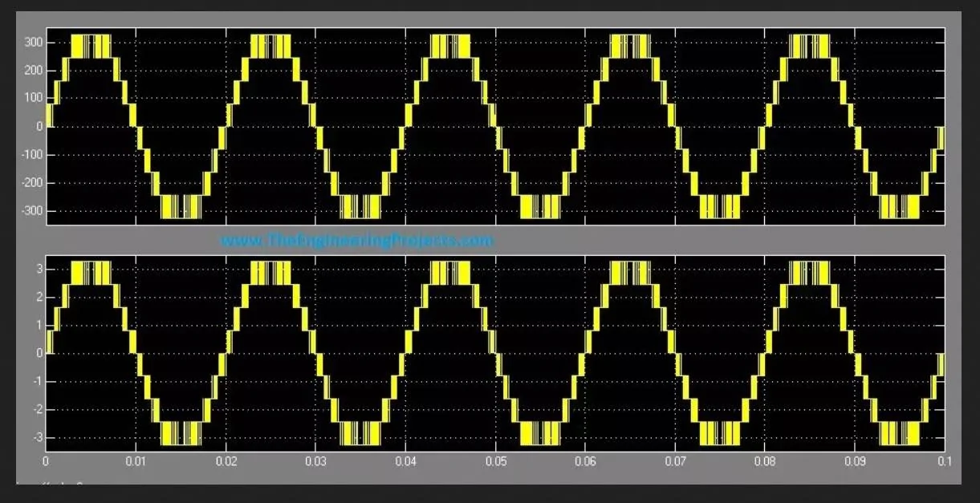Click the 0.07 time axis label
This screenshot has width=980, height=503.
tap(675, 463)
